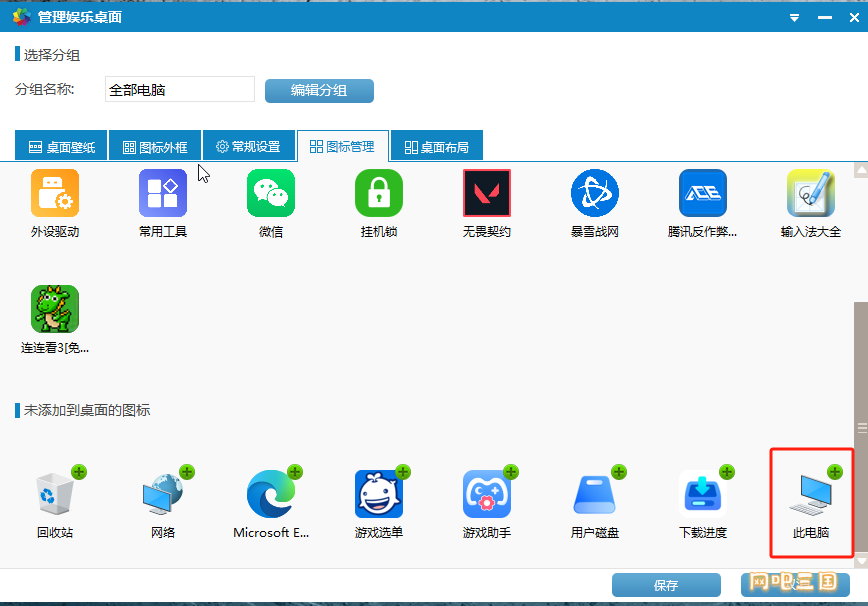Add 游戏助手 with its plus badge

pyautogui.click(x=511, y=472)
